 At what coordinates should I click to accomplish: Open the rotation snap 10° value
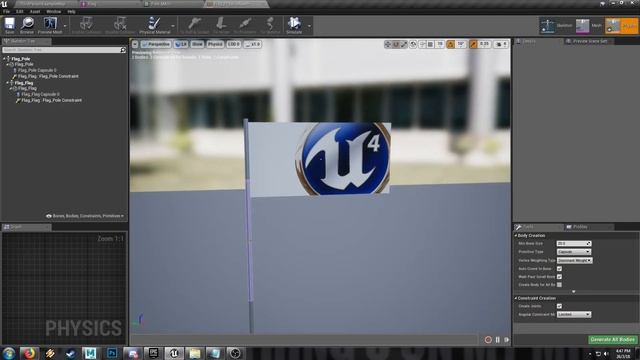click(x=461, y=44)
